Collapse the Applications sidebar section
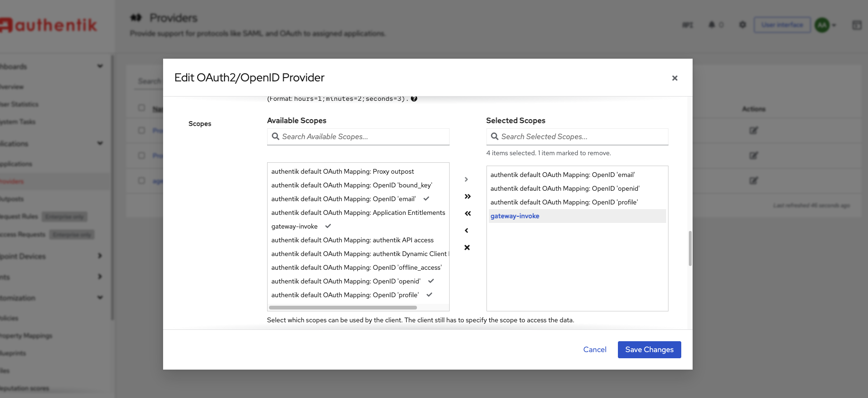 coord(100,143)
